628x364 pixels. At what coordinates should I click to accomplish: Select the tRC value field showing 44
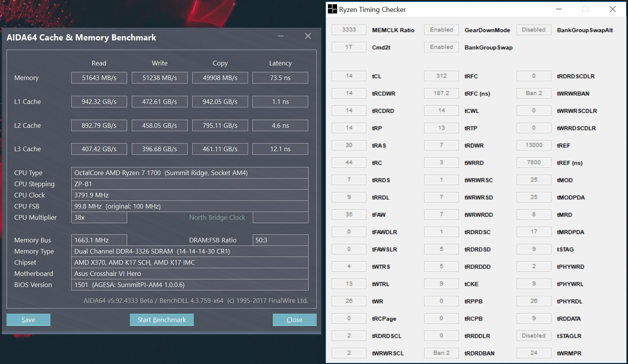pyautogui.click(x=349, y=162)
